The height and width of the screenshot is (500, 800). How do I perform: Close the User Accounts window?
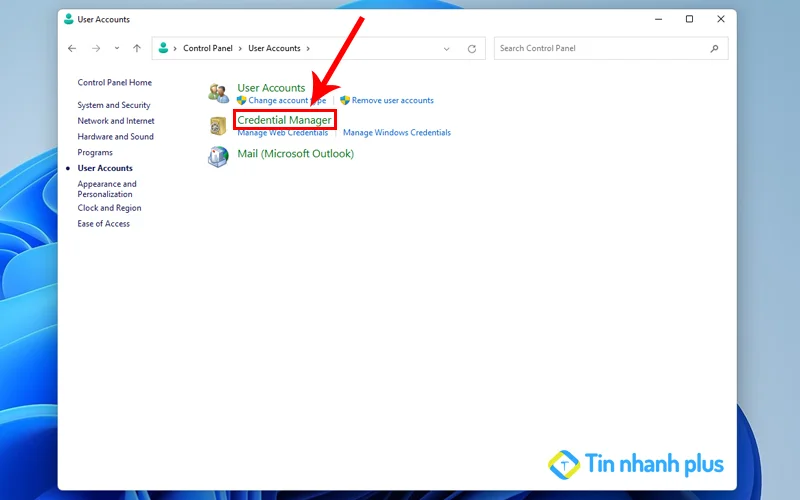(720, 19)
